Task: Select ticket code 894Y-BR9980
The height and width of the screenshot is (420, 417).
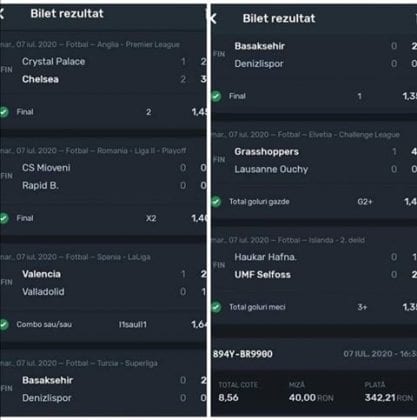Action: click(243, 354)
